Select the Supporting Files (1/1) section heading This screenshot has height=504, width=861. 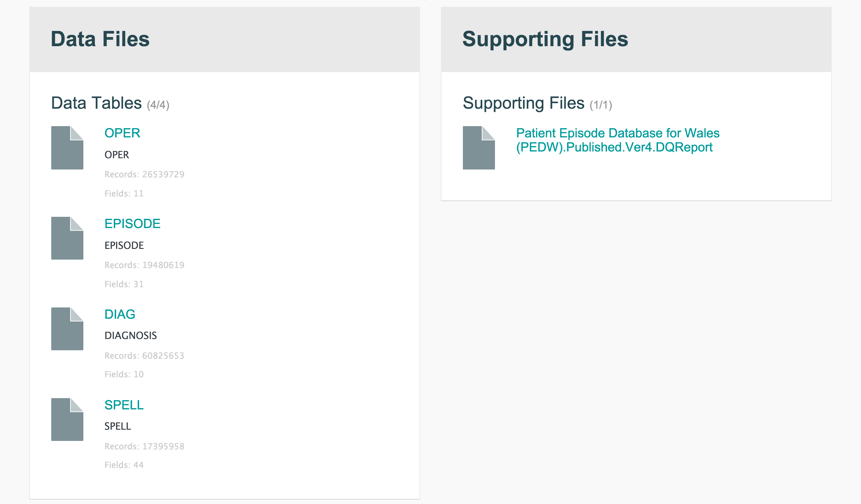point(537,103)
